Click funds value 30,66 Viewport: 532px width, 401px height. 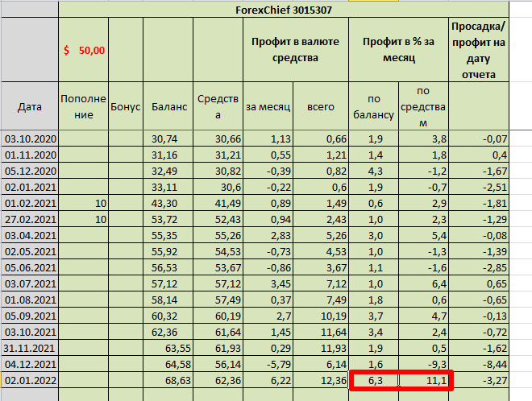pos(218,138)
